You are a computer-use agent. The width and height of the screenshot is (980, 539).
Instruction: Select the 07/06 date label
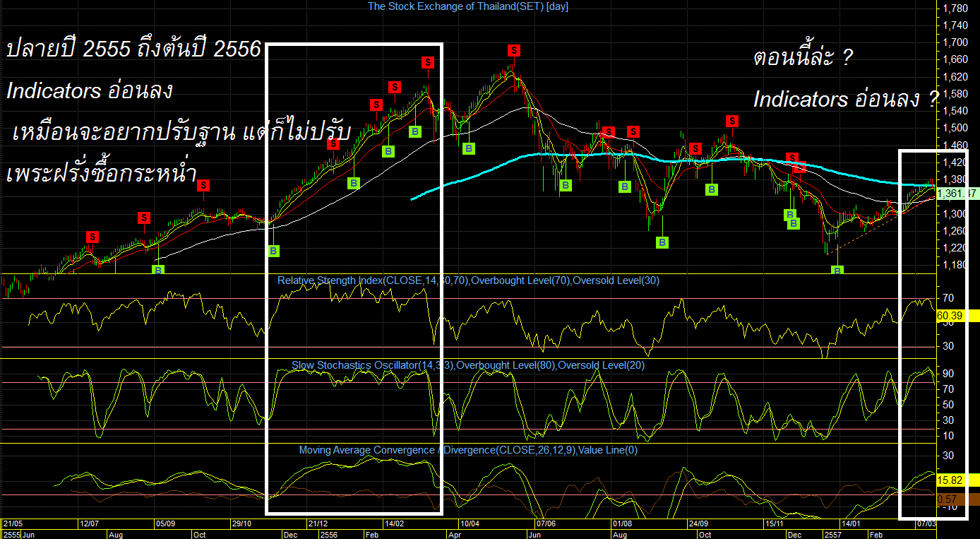tap(546, 523)
